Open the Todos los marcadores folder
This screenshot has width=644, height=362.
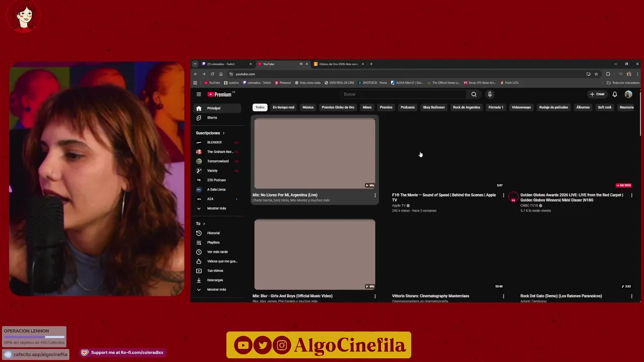tap(623, 82)
